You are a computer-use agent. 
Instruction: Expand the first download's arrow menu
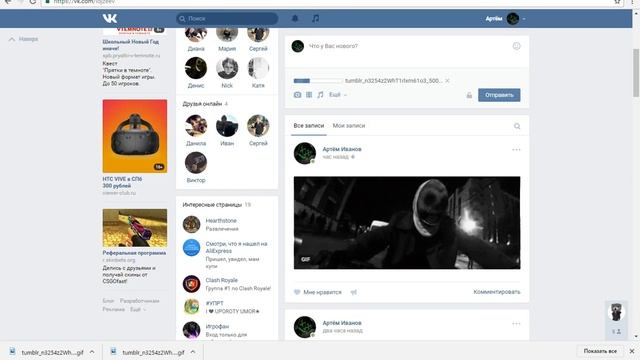tap(92, 352)
